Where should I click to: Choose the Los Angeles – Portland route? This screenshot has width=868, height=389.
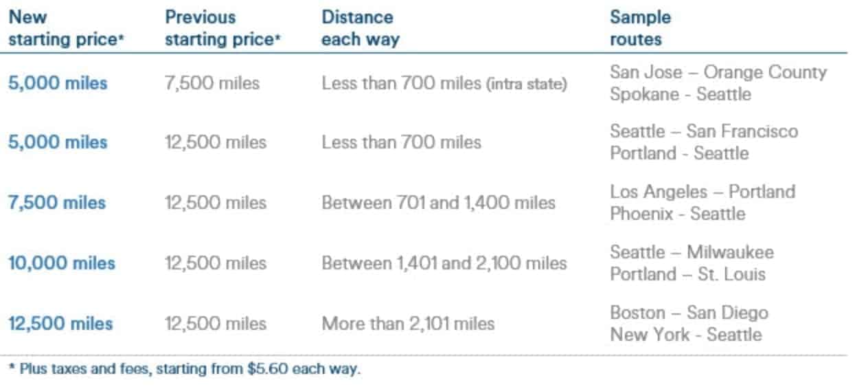[703, 191]
